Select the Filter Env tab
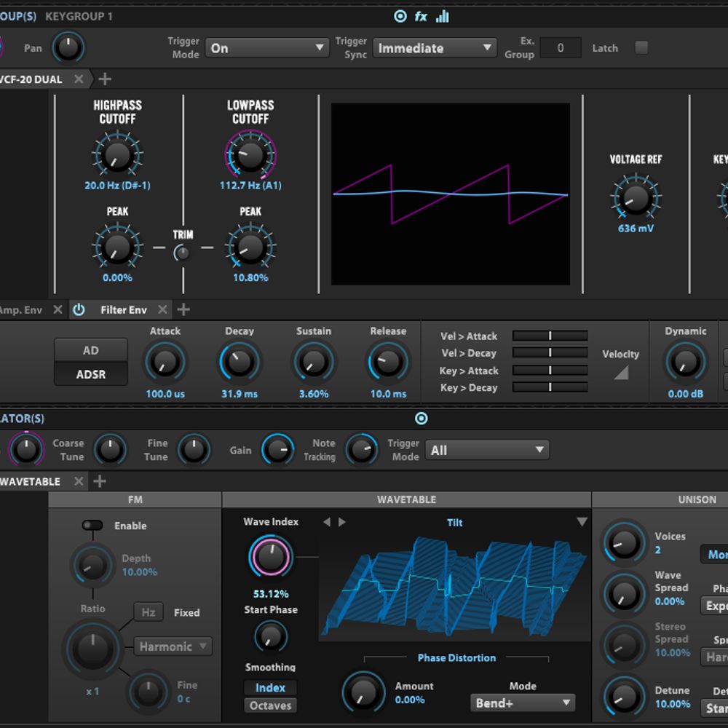 click(x=124, y=309)
